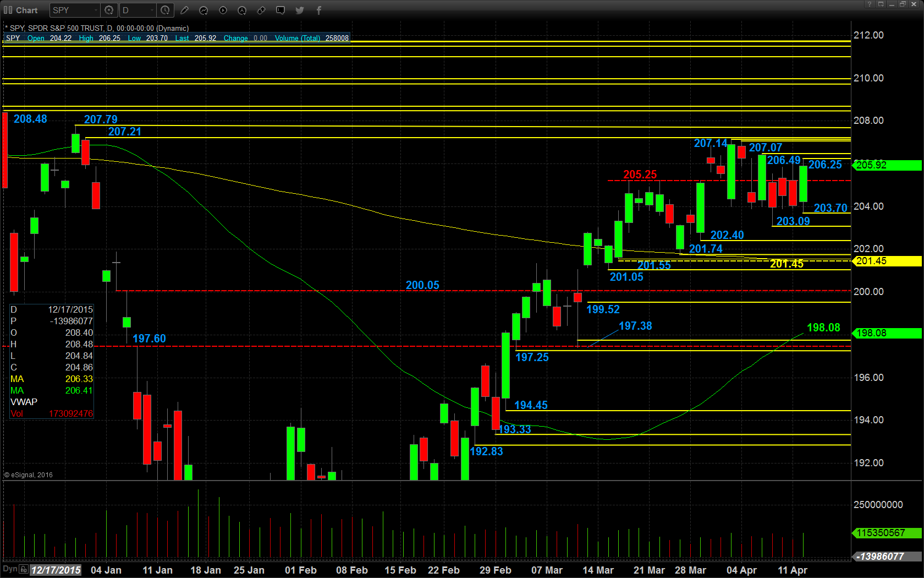Click the 197.38 callout label
This screenshot has height=578, width=924.
[635, 326]
